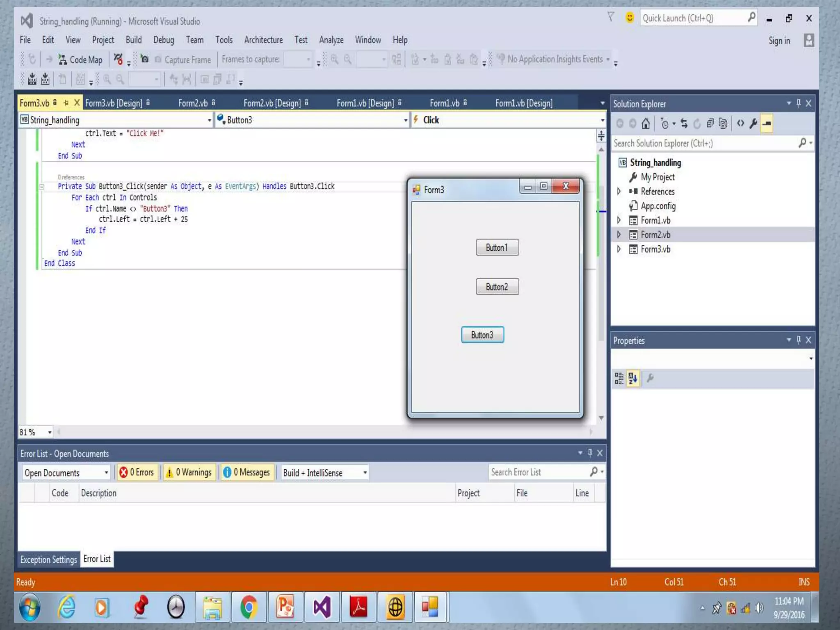Open Chrome from the taskbar

249,607
